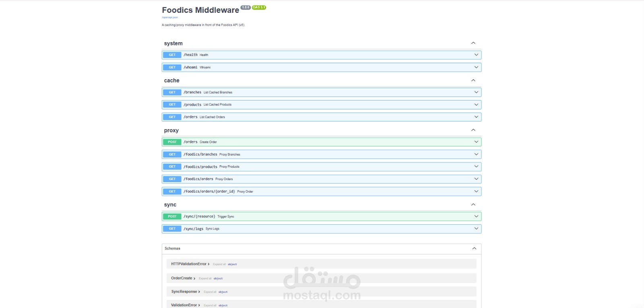The width and height of the screenshot is (644, 308).
Task: Click Expand all next to SyncResponse
Action: [210, 292]
